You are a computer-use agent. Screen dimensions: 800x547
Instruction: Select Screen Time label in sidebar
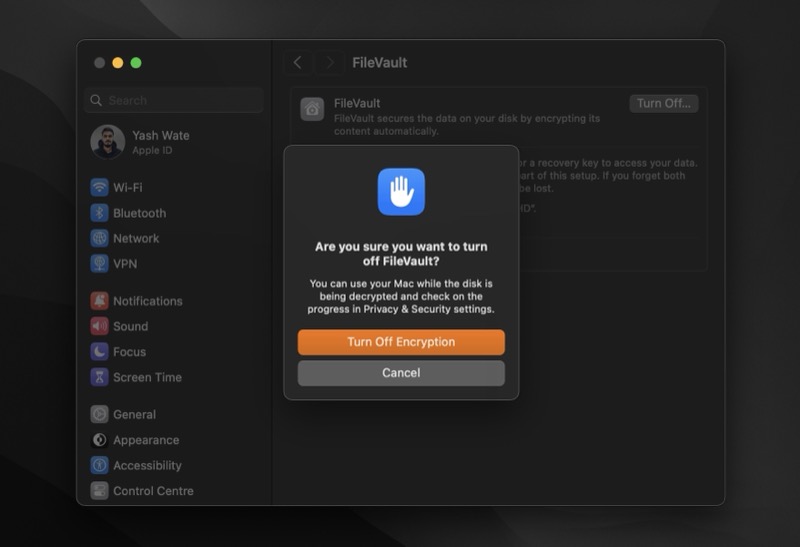tap(147, 377)
